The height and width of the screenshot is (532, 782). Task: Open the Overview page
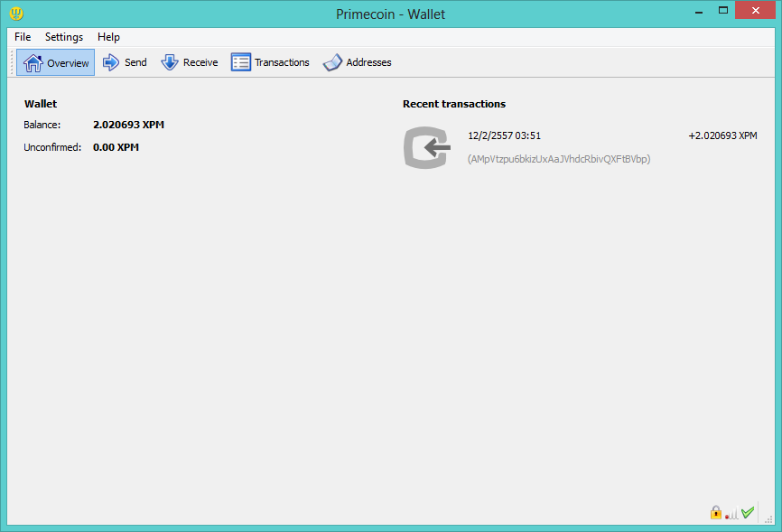pyautogui.click(x=55, y=62)
